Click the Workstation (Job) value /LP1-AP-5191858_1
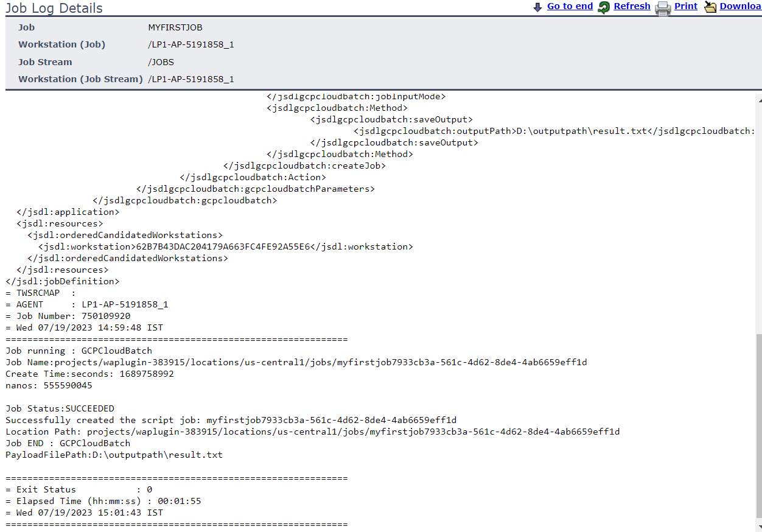762x532 pixels. tap(191, 44)
